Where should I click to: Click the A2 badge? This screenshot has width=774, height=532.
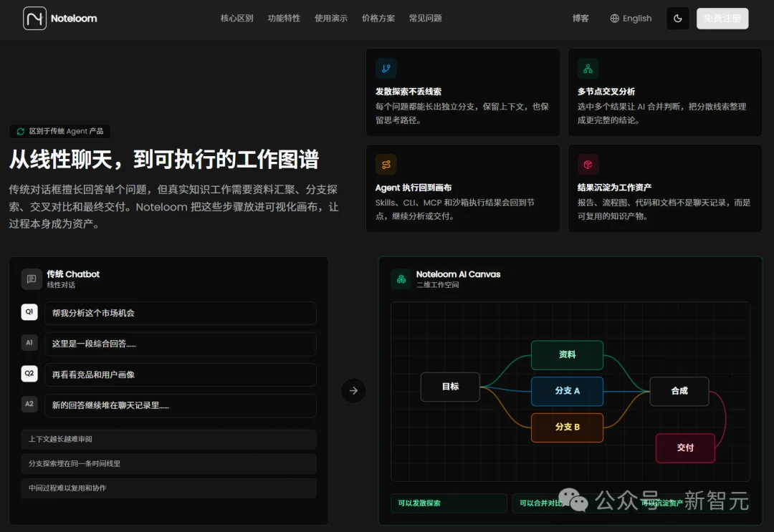coord(29,404)
